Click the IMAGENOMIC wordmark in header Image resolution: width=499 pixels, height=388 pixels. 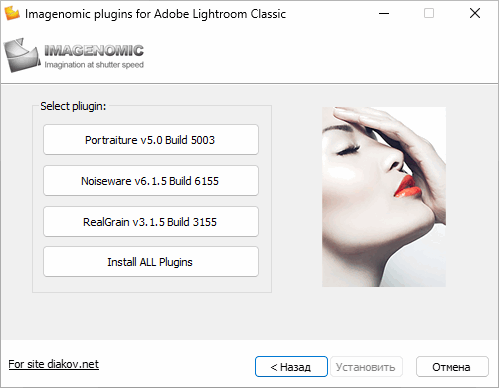(94, 51)
